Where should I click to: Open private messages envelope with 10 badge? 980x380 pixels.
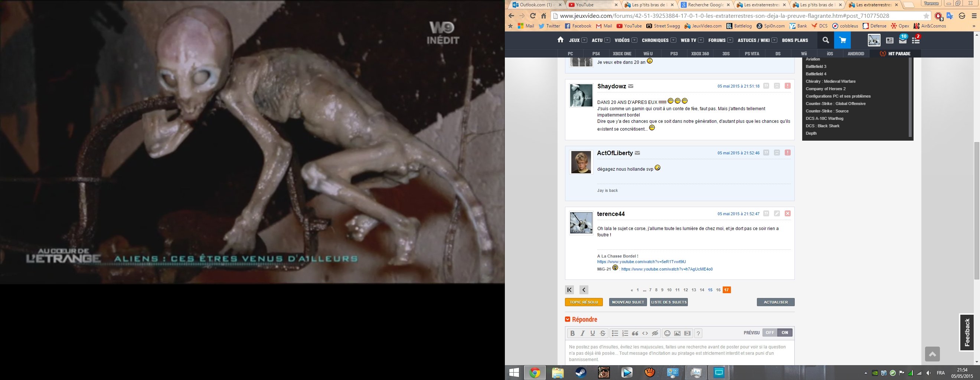[903, 40]
